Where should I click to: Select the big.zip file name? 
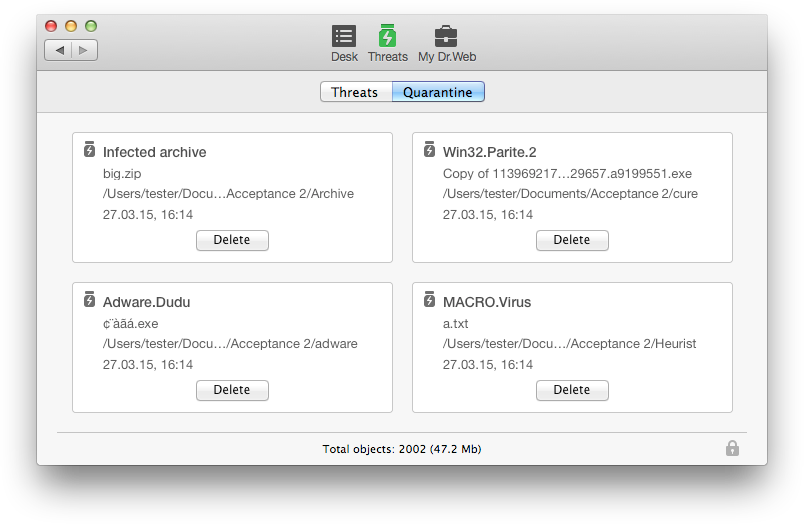pos(122,174)
